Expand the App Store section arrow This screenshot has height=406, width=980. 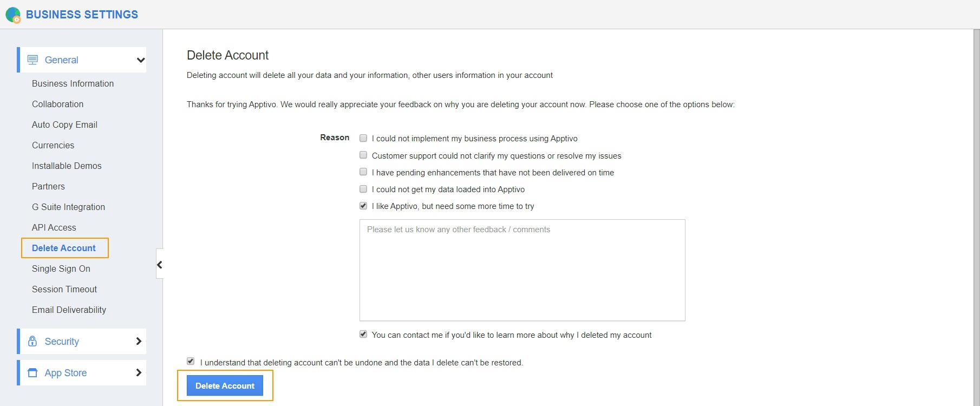(139, 372)
